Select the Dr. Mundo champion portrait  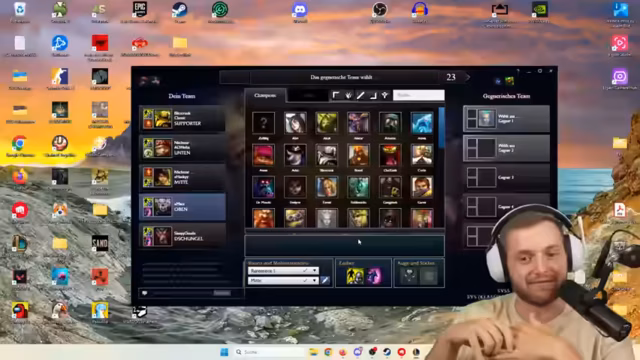pyautogui.click(x=263, y=187)
